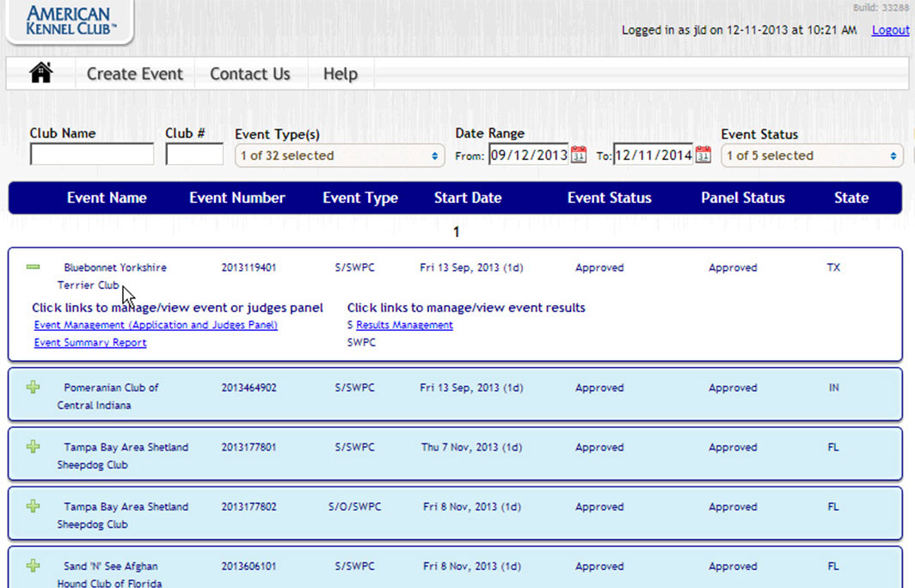Click the Bluebonnet Yorkshire Terrier Club name
The image size is (915, 588).
tap(112, 277)
